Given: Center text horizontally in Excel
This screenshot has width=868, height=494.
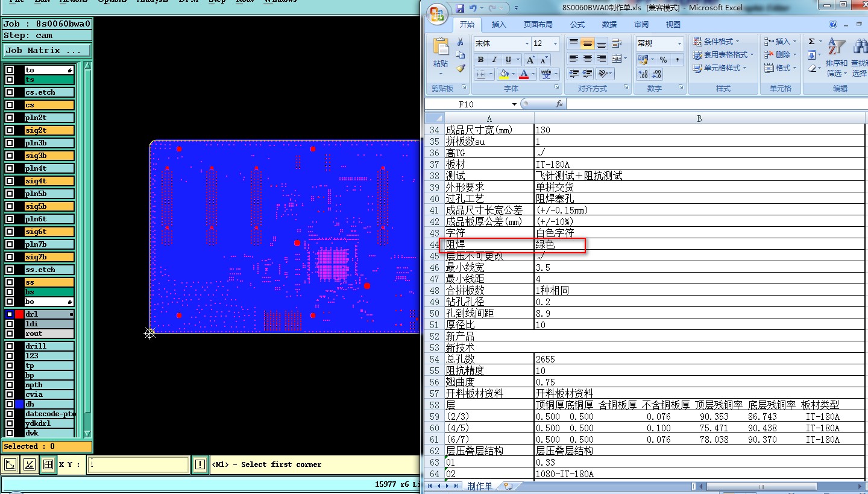Looking at the screenshot, I should click(x=588, y=59).
